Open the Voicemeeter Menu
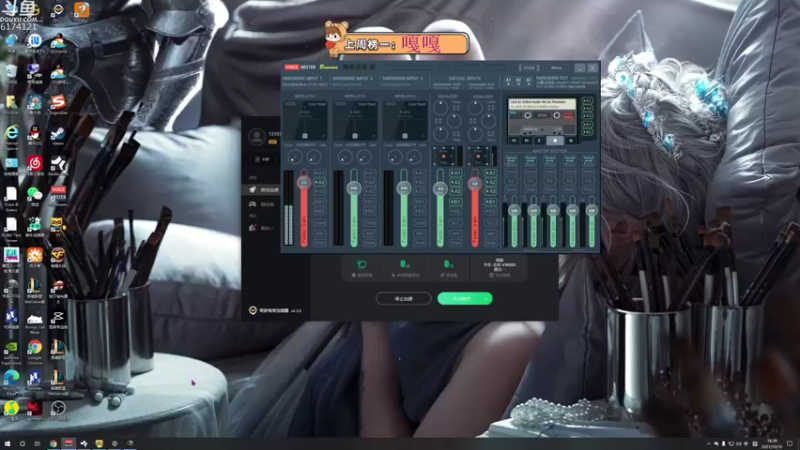The height and width of the screenshot is (450, 800). coord(556,68)
